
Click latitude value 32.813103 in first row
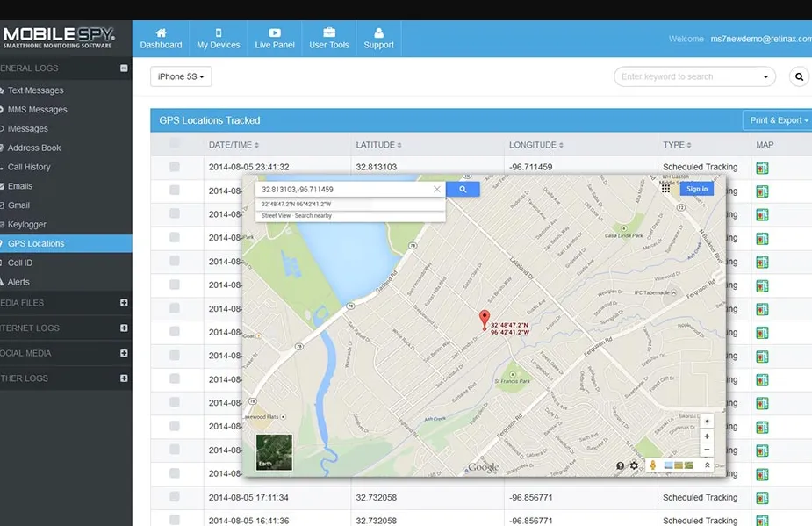[x=377, y=167]
